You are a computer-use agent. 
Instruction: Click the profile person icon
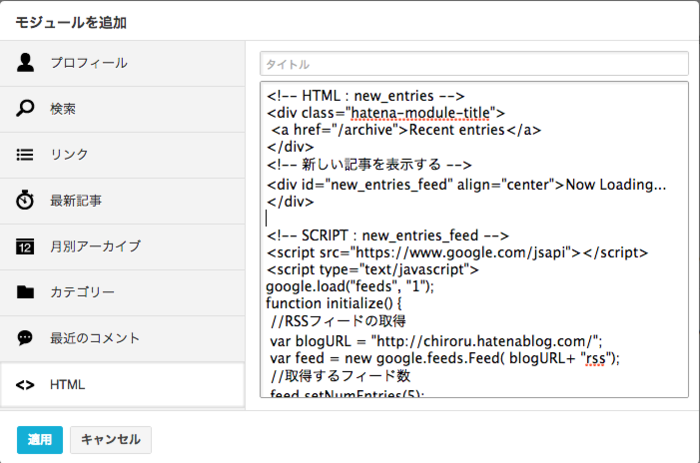tap(26, 63)
